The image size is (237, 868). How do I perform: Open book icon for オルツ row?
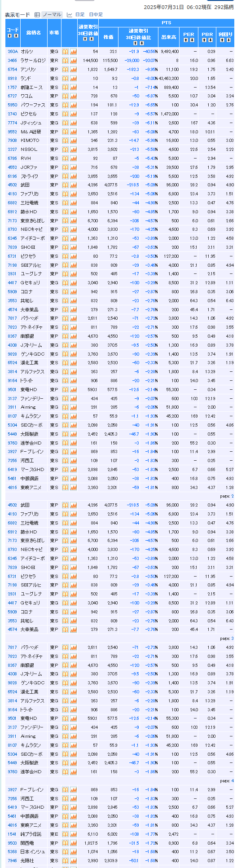(x=65, y=52)
